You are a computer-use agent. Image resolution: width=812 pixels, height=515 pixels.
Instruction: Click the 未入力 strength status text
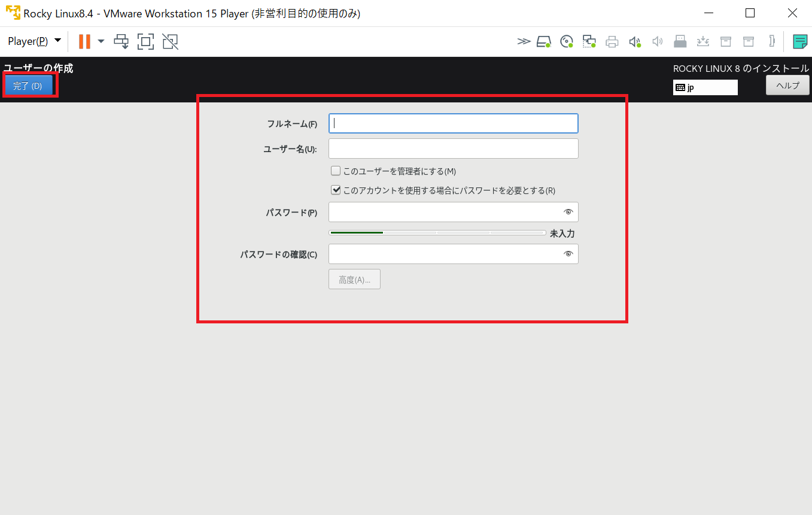562,234
